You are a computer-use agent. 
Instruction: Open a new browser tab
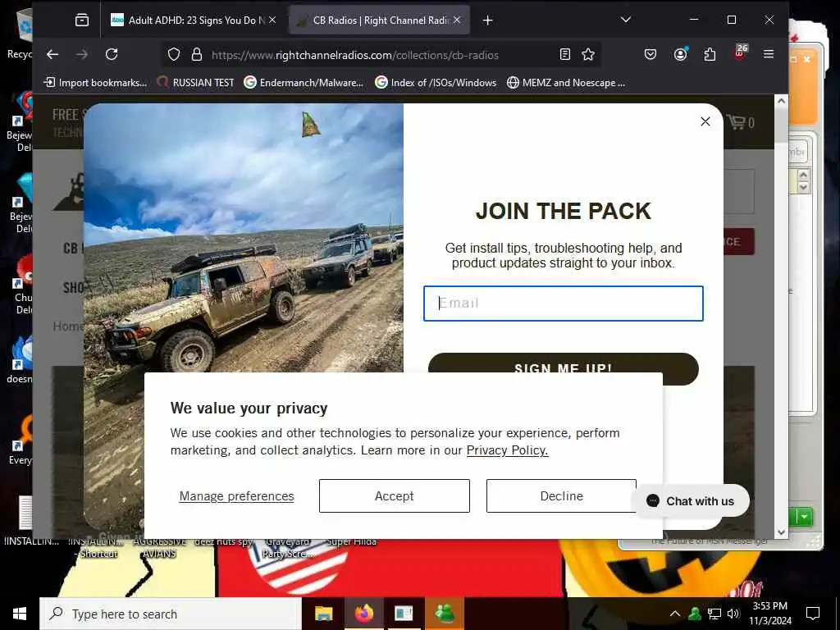point(487,21)
